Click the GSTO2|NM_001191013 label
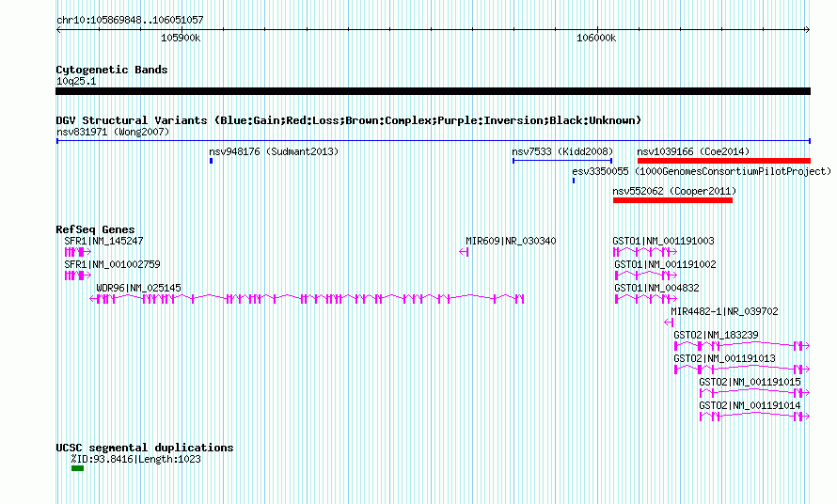 tap(724, 358)
